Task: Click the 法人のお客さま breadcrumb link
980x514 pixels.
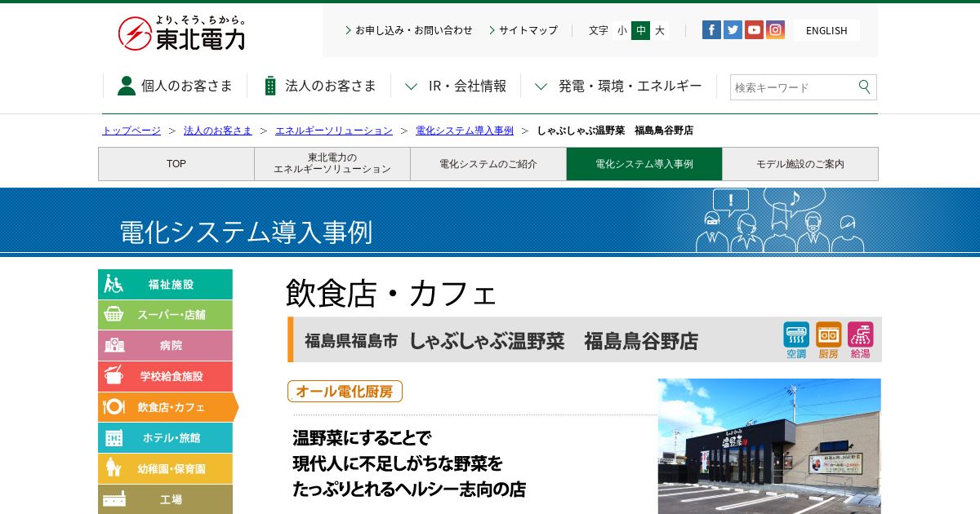Action: click(218, 131)
